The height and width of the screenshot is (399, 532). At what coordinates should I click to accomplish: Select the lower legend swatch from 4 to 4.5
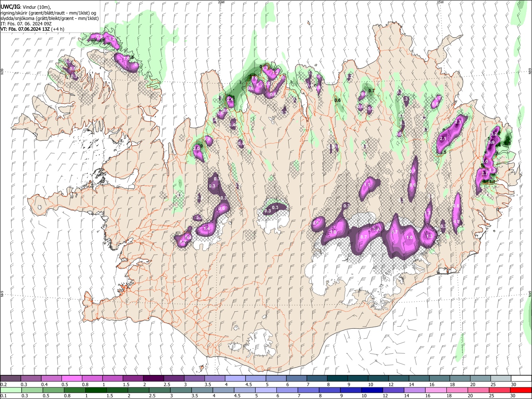[223, 390]
